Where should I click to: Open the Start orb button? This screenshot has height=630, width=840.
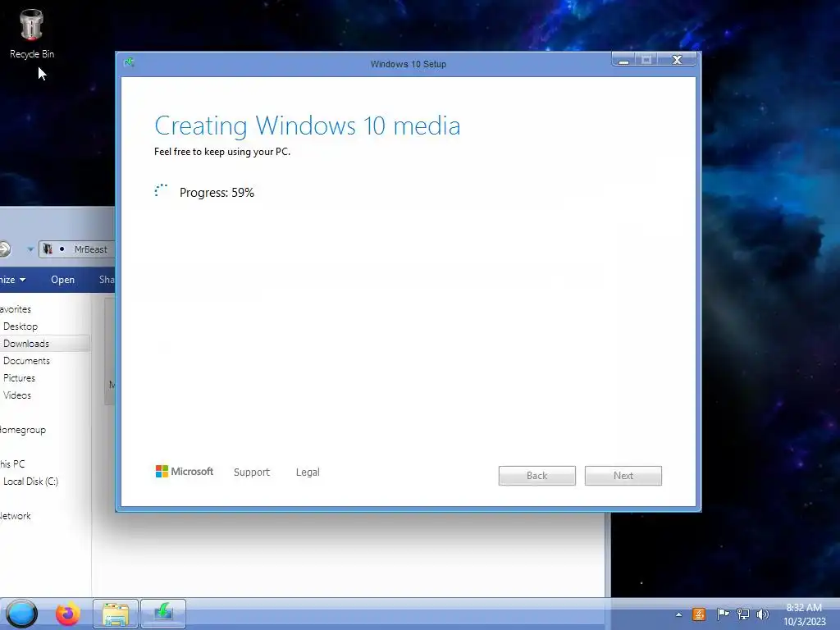coord(21,614)
